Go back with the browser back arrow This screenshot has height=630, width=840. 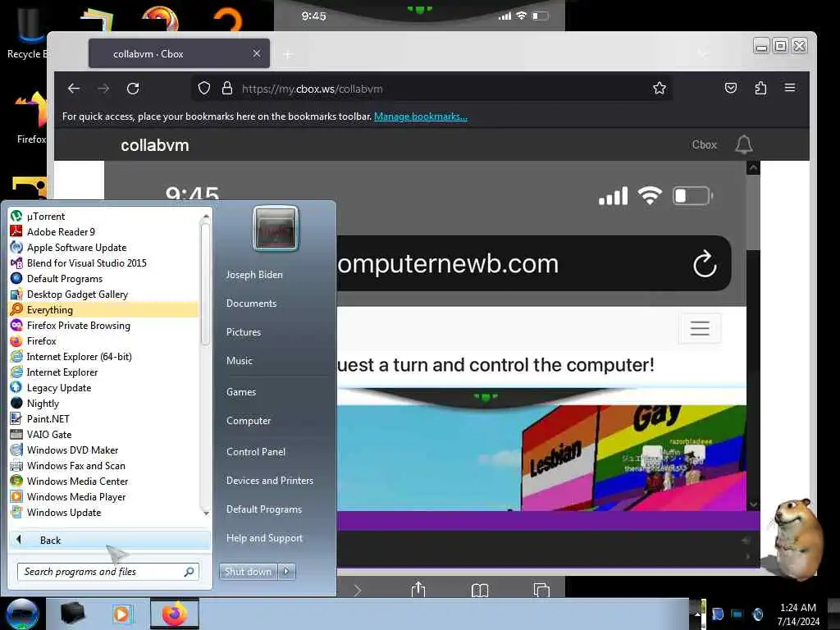[x=73, y=89]
